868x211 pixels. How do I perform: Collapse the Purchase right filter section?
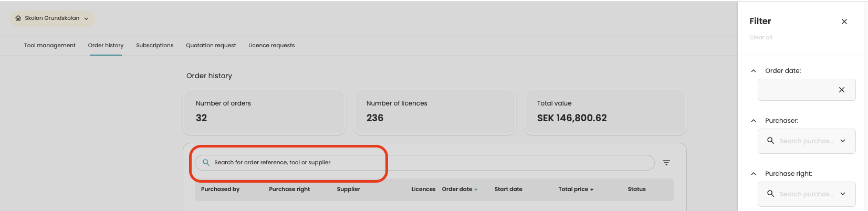(x=754, y=174)
